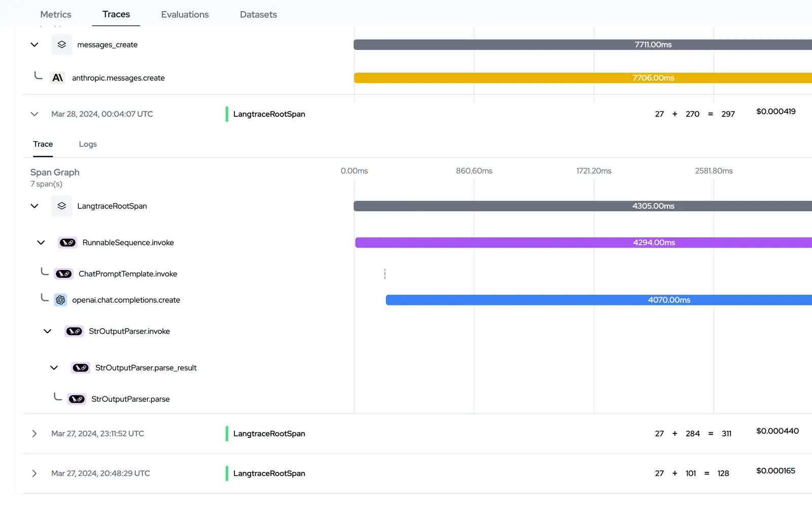Click the LangChain icon for RunnableSequence.invoke
Screen dimensions: 812x508
coord(67,243)
